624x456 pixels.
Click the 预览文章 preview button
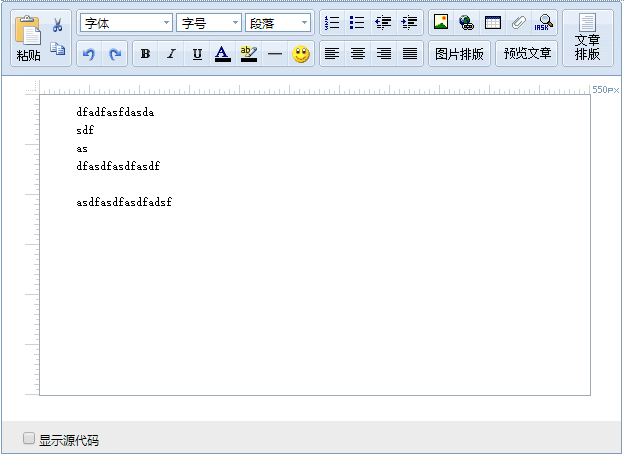(x=527, y=54)
